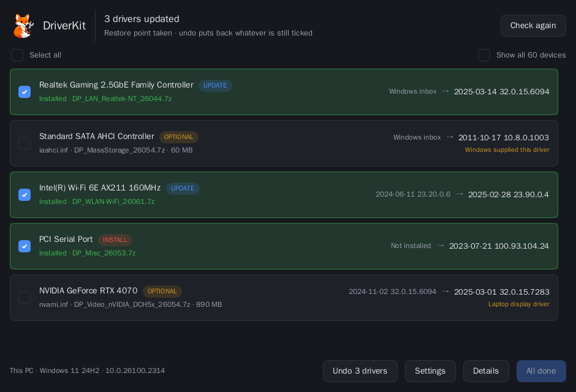
Task: Click new version '2025-02-28 23.90.0.4'
Action: 509,195
